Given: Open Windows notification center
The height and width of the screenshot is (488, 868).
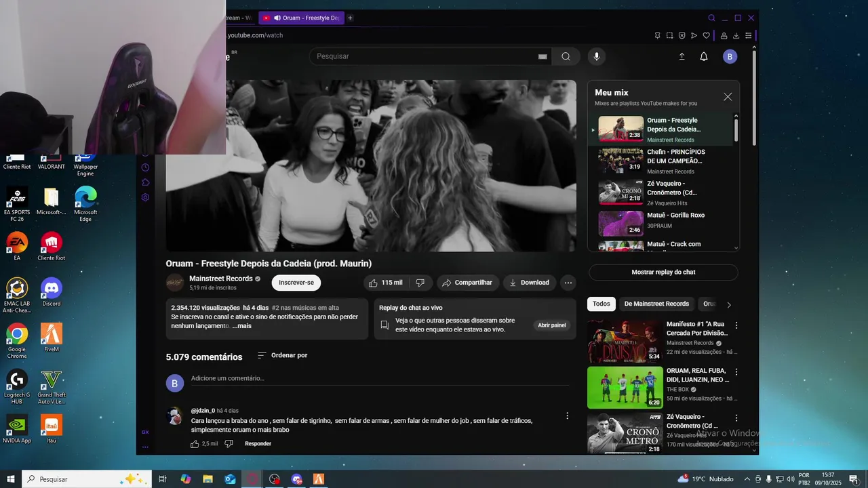Looking at the screenshot, I should [x=853, y=479].
